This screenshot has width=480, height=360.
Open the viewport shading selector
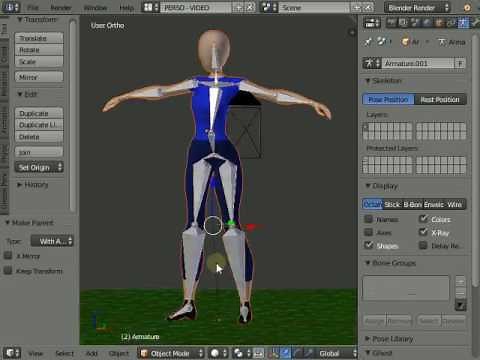click(218, 353)
